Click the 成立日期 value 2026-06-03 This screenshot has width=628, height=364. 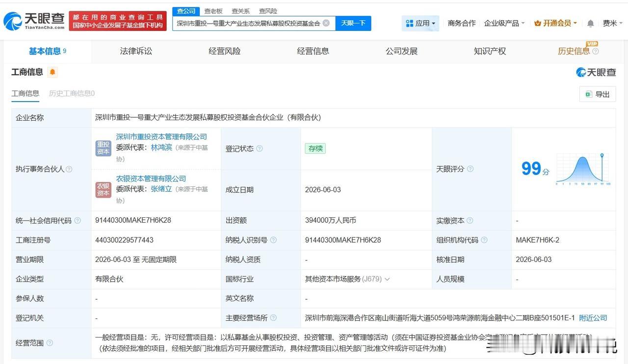click(x=323, y=190)
